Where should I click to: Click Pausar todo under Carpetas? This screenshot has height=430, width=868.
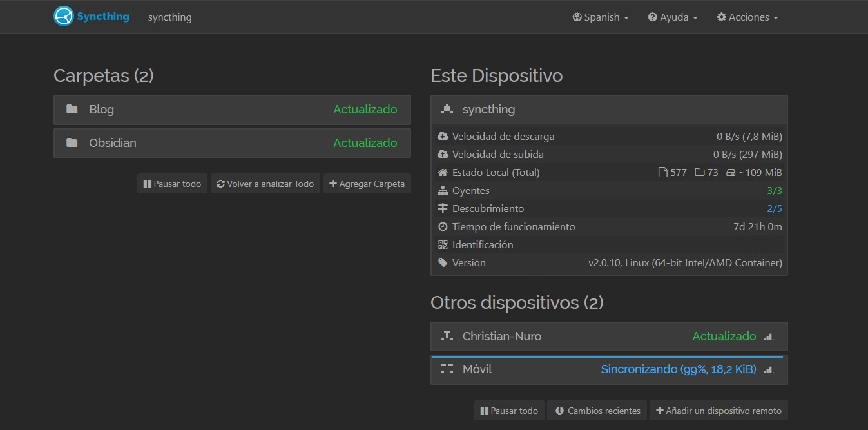click(x=172, y=183)
